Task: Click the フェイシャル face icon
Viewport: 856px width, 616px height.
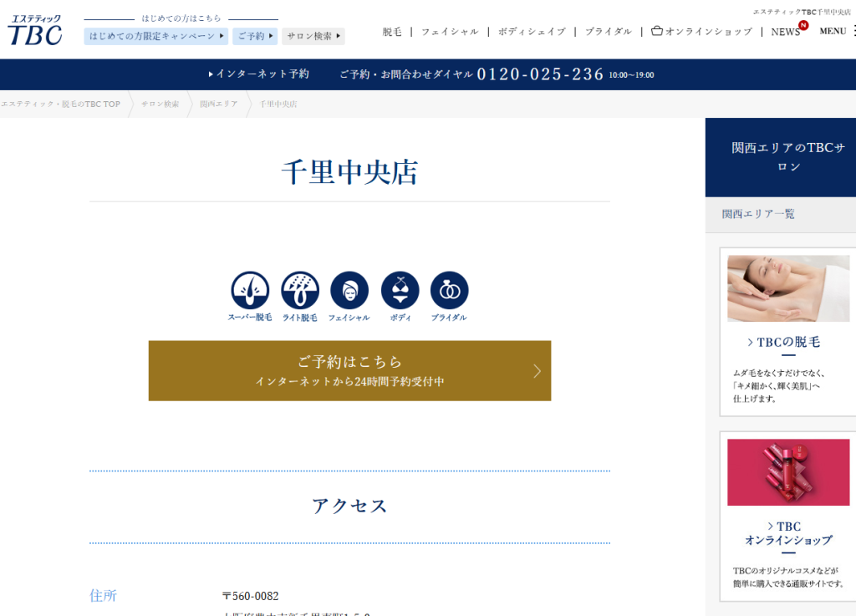Action: click(349, 291)
